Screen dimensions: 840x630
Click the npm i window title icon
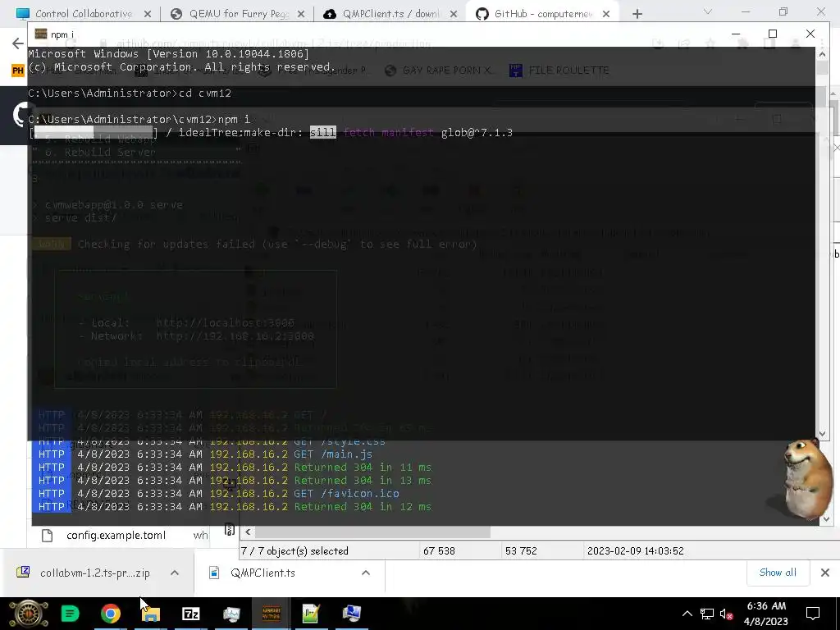(41, 34)
